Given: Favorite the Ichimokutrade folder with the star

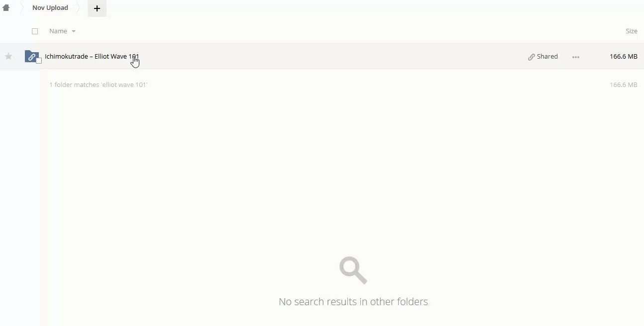Looking at the screenshot, I should 8,56.
